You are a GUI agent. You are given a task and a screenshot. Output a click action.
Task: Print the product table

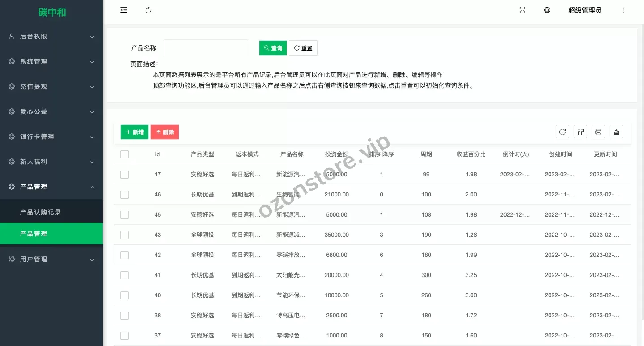click(598, 132)
